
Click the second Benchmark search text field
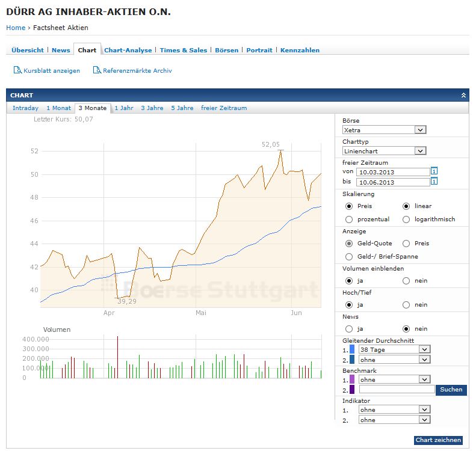click(x=397, y=390)
